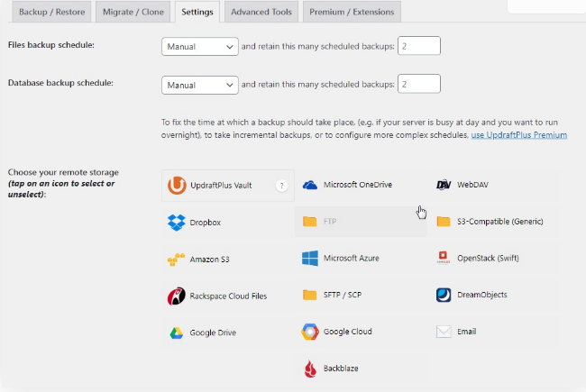Image resolution: width=586 pixels, height=392 pixels.
Task: Click the Rackspace Cloud Files label text
Action: coord(228,296)
